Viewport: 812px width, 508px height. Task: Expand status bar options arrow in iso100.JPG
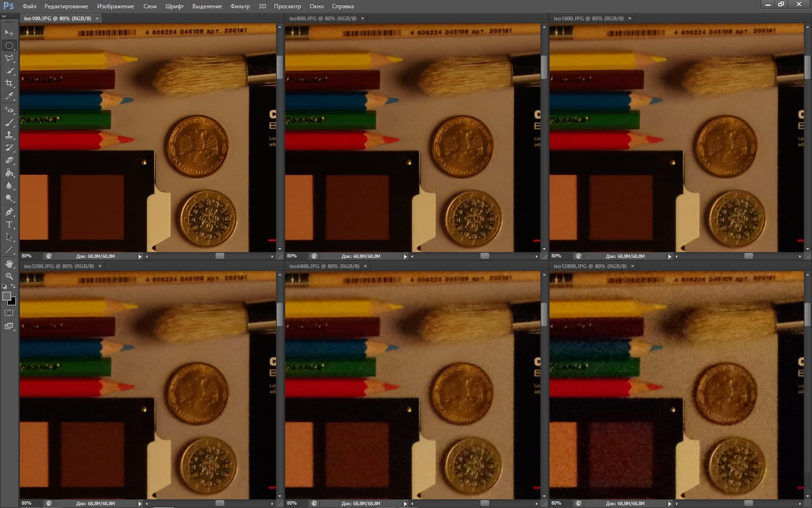click(x=140, y=256)
